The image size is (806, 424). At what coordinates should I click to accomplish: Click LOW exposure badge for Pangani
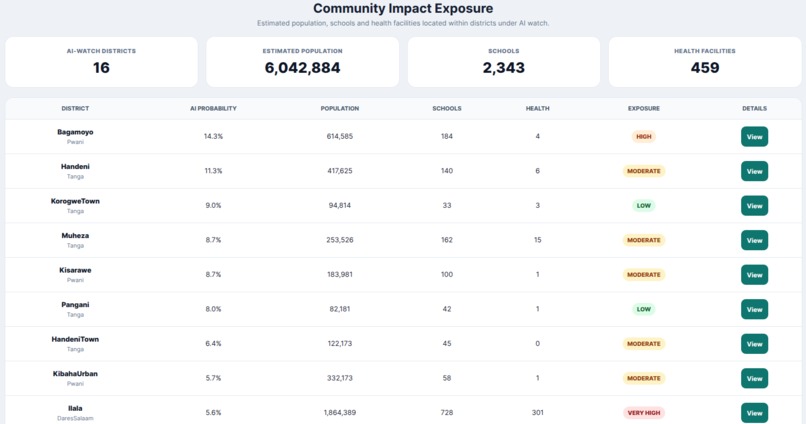click(644, 309)
